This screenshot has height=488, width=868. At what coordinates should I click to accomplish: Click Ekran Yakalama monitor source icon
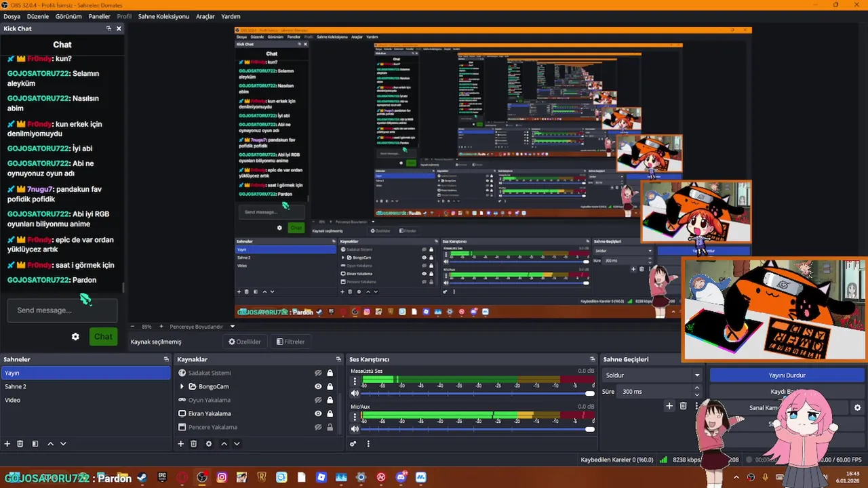pyautogui.click(x=182, y=413)
